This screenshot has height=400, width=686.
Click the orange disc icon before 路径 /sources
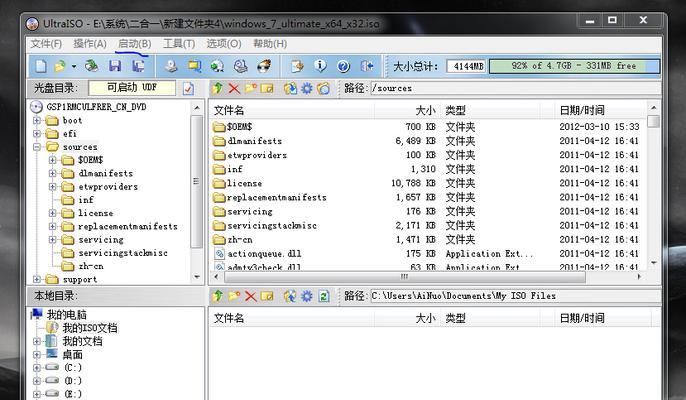(323, 88)
